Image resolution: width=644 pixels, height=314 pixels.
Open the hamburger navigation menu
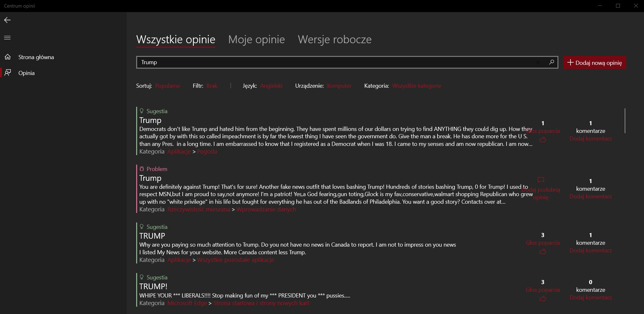7,38
